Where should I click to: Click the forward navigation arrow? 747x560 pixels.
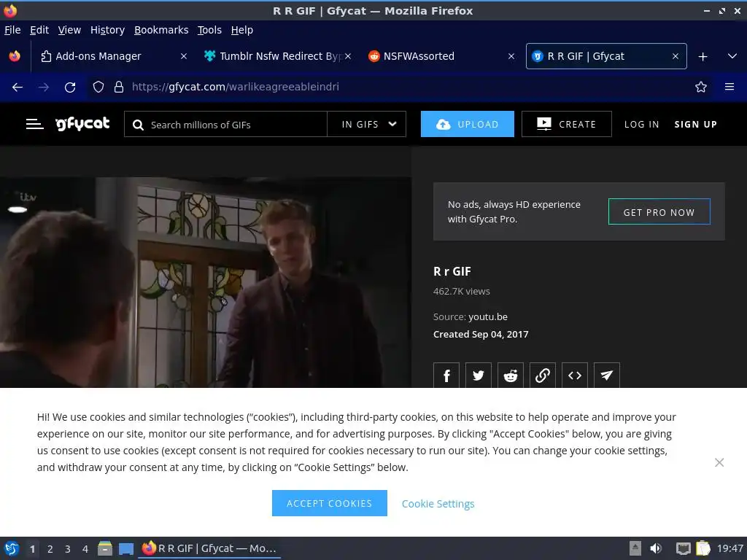[44, 87]
